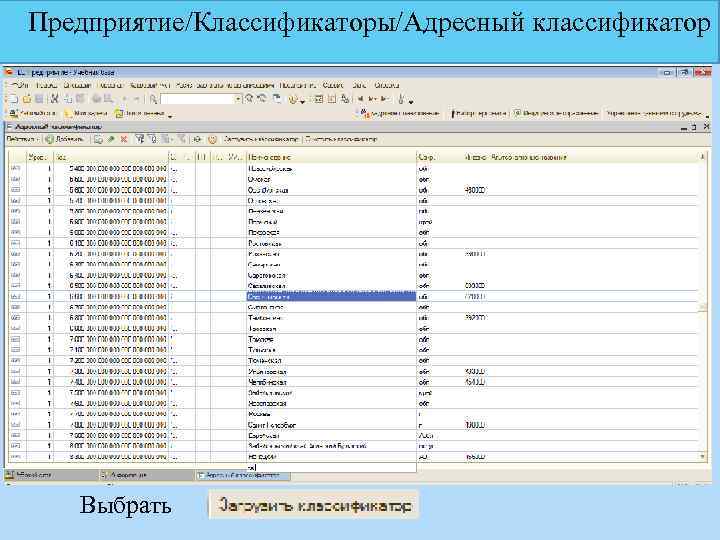Click the first filter funnel icon
This screenshot has height=540, width=720.
pos(140,139)
